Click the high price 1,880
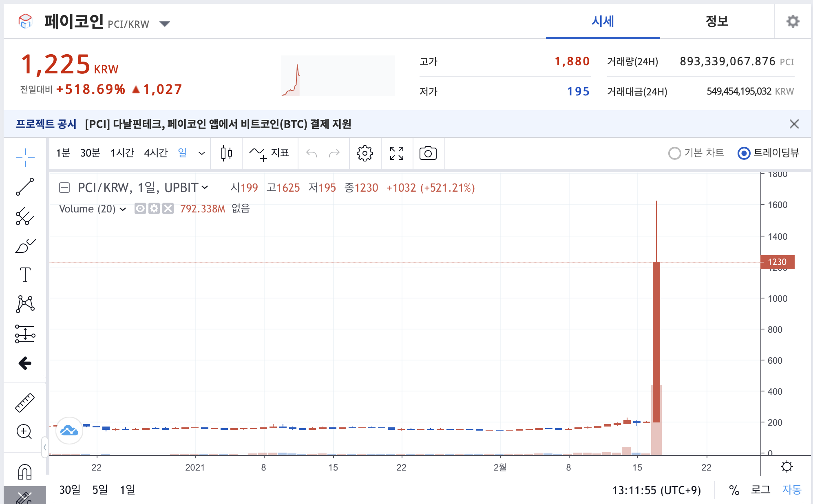The height and width of the screenshot is (504, 813). [x=572, y=61]
